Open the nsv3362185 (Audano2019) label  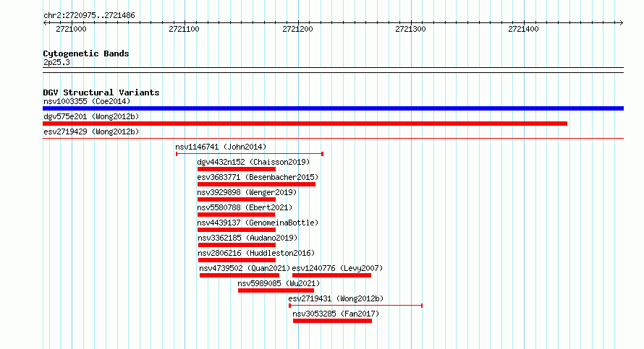tap(247, 238)
